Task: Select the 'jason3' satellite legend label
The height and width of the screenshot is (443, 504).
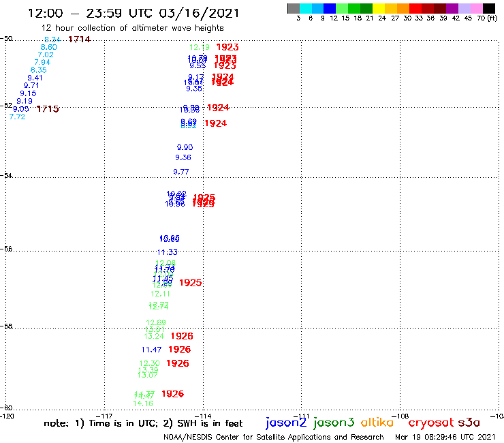Action: click(x=334, y=423)
